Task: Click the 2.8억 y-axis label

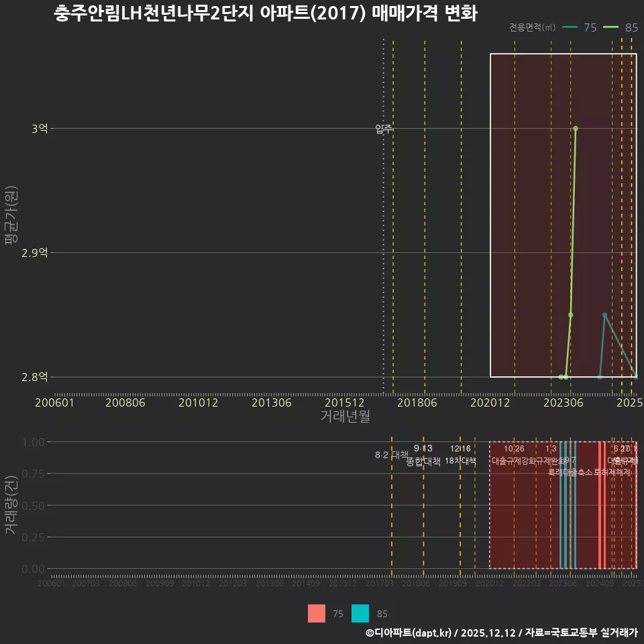Action: [x=35, y=377]
